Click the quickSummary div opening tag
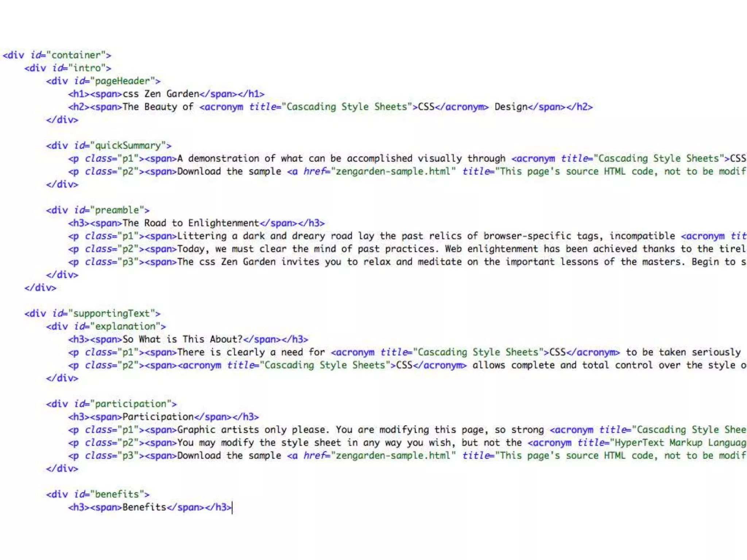 point(108,145)
